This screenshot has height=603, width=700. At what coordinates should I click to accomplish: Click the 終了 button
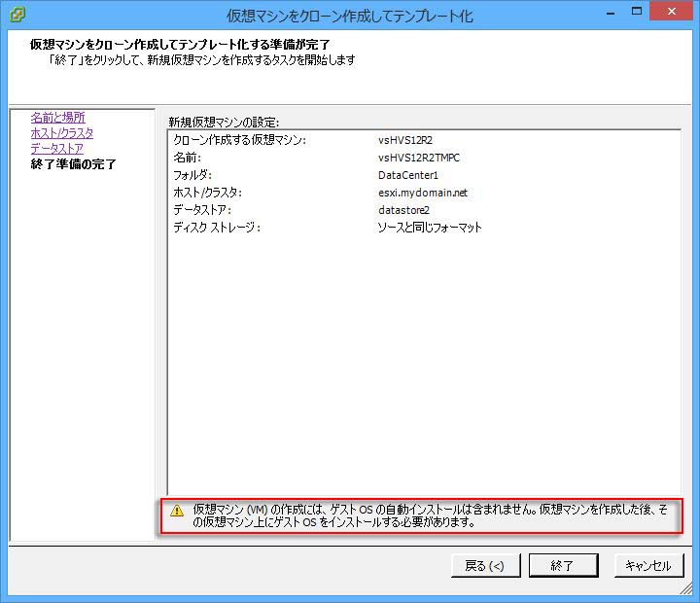point(563,565)
